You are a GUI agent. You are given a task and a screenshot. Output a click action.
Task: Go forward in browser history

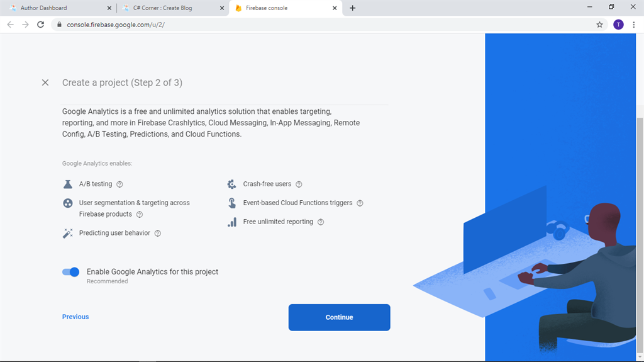click(25, 25)
